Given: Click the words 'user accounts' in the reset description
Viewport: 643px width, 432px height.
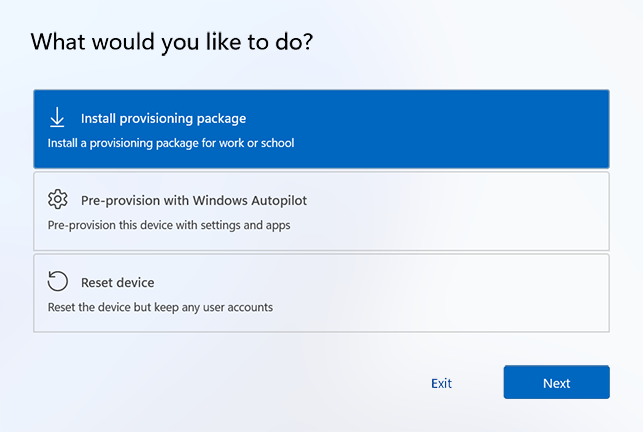Looking at the screenshot, I should [239, 307].
